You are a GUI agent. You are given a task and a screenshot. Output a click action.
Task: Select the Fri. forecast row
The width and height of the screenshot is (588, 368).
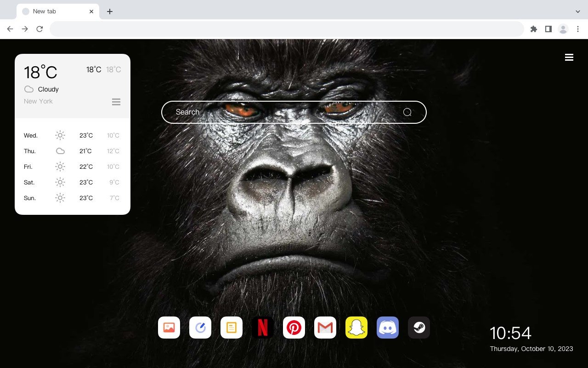click(x=73, y=167)
